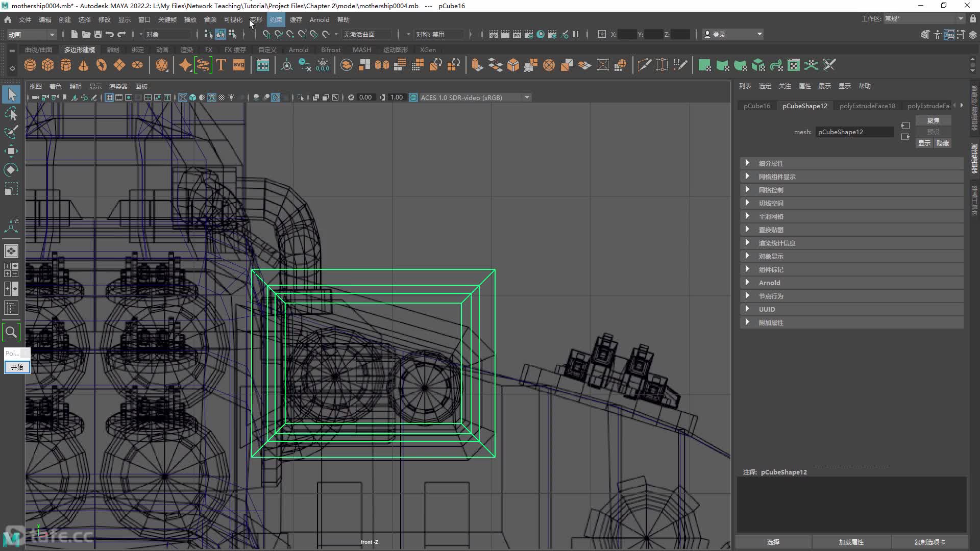Create a polygon torus from the shelf

click(x=102, y=65)
